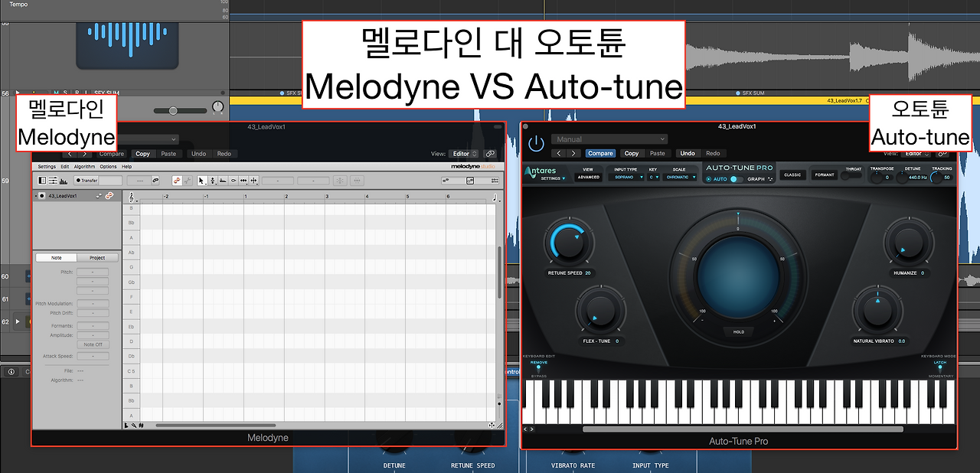Viewport: 980px width, 473px height.
Task: Click the Hold button under pitch display
Action: click(739, 331)
